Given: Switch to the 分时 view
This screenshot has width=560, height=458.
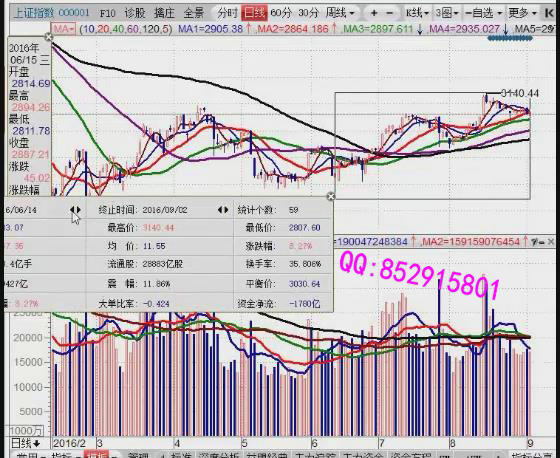Looking at the screenshot, I should 227,13.
